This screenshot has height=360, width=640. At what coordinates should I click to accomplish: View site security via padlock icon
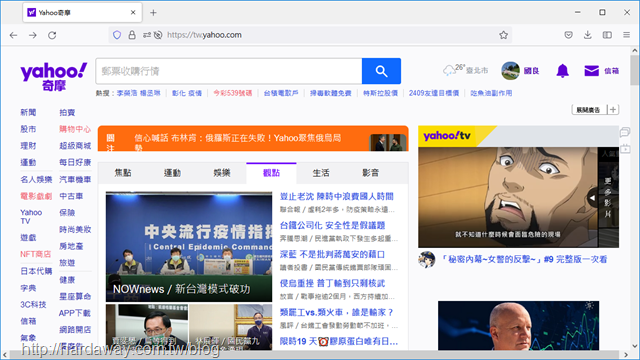132,35
